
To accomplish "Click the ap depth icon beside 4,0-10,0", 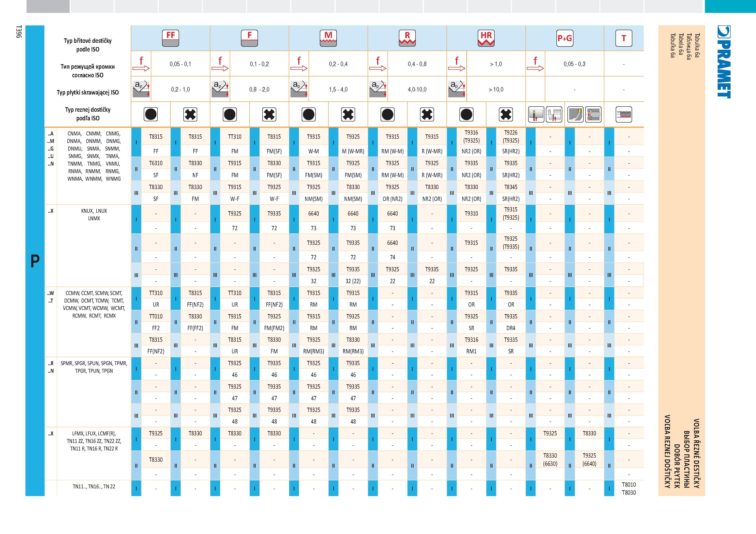I will [x=378, y=89].
